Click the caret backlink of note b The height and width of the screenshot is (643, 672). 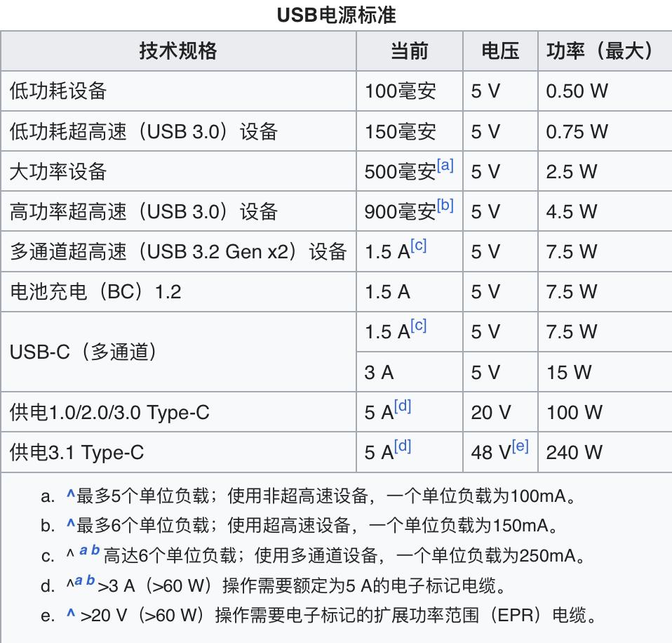[x=70, y=526]
